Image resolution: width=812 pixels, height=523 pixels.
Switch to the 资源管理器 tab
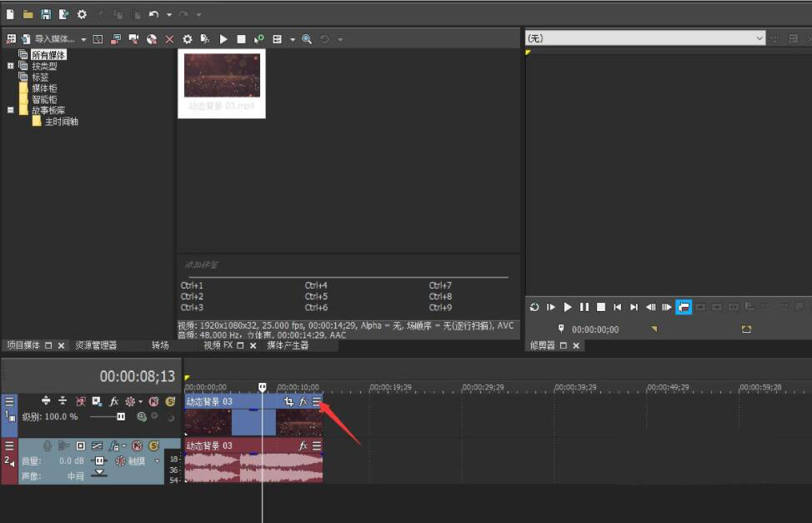tap(96, 345)
